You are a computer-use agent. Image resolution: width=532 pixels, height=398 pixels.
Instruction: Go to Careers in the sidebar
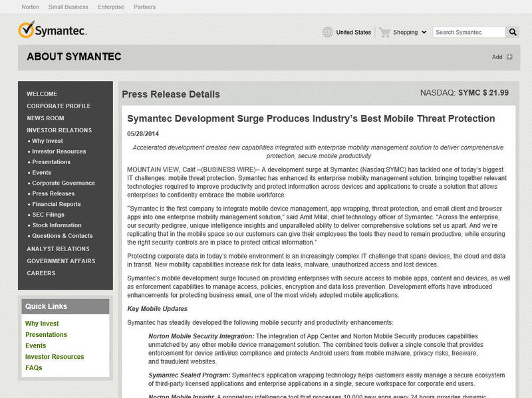(41, 273)
